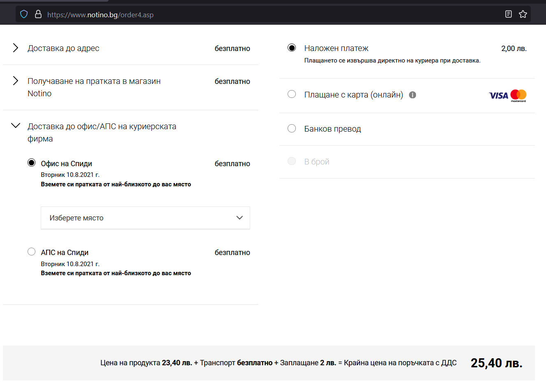Choose Наложен платеж payment method

(x=292, y=48)
